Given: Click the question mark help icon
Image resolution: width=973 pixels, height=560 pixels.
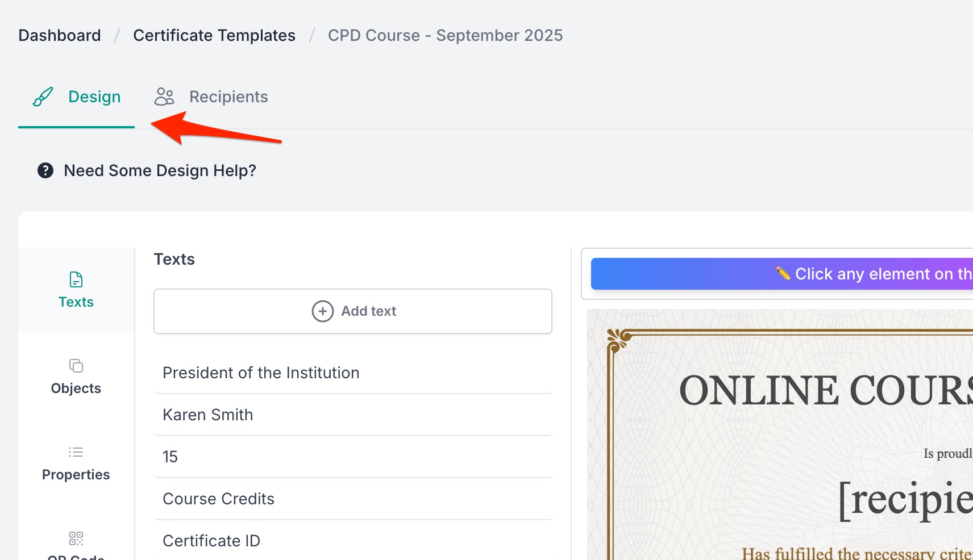Looking at the screenshot, I should coord(45,170).
